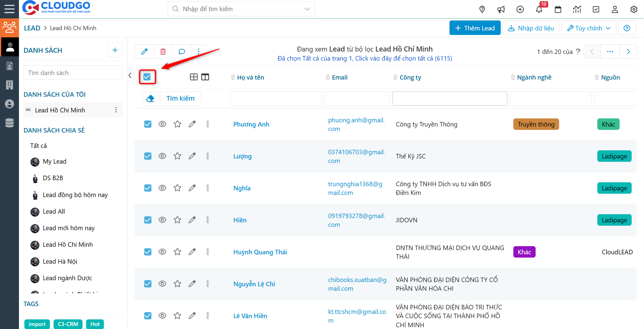This screenshot has width=644, height=329.
Task: Open the megaphone announcements icon
Action: pos(501,9)
